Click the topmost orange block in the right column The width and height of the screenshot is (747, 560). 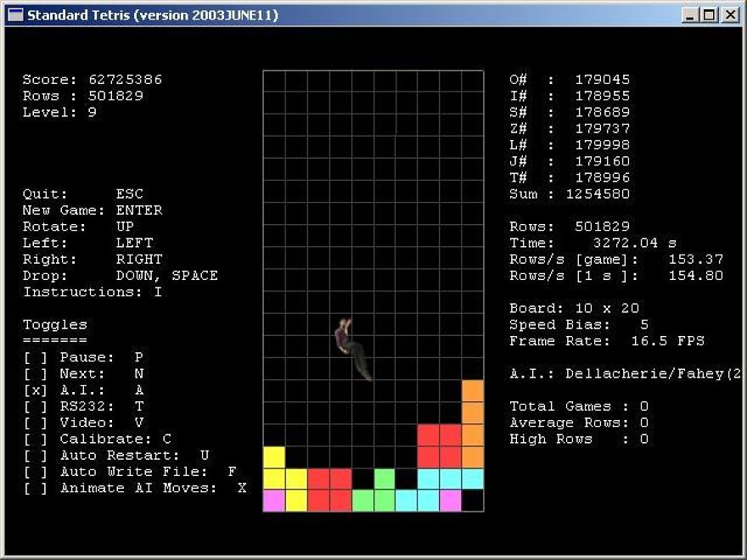473,391
